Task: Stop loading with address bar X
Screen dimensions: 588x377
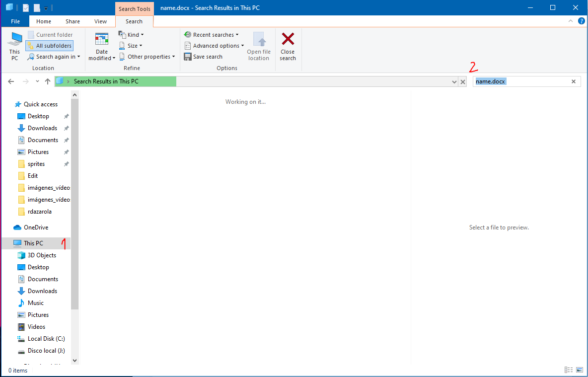Action: 463,82
